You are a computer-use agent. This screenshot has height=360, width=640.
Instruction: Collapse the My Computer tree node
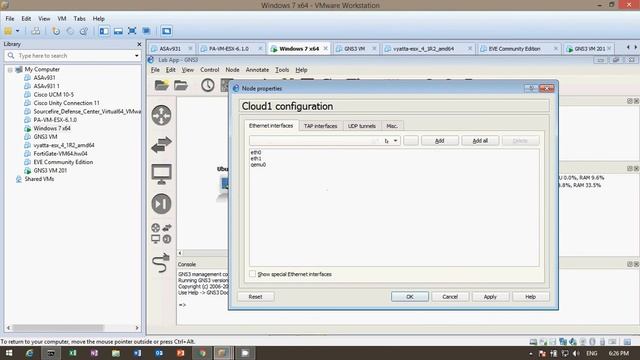[x=10, y=70]
